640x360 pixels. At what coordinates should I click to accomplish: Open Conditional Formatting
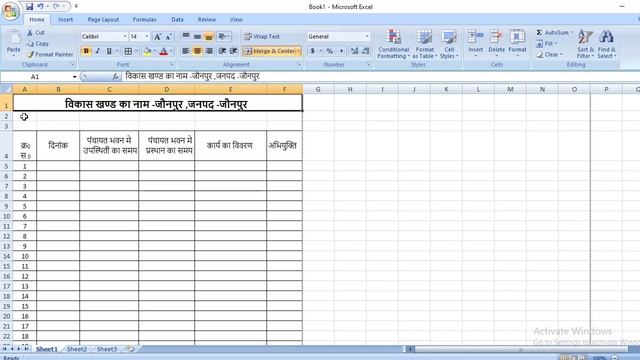pyautogui.click(x=393, y=44)
